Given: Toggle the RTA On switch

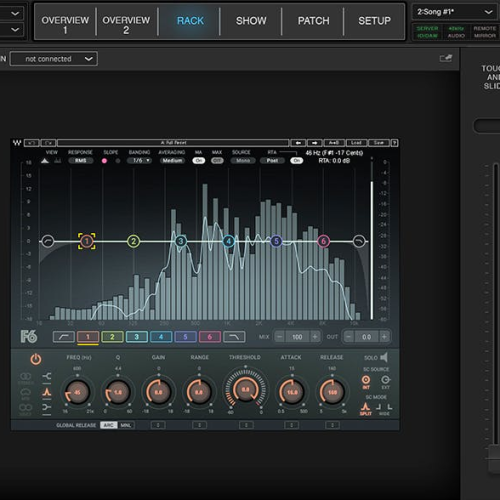Looking at the screenshot, I should [296, 161].
